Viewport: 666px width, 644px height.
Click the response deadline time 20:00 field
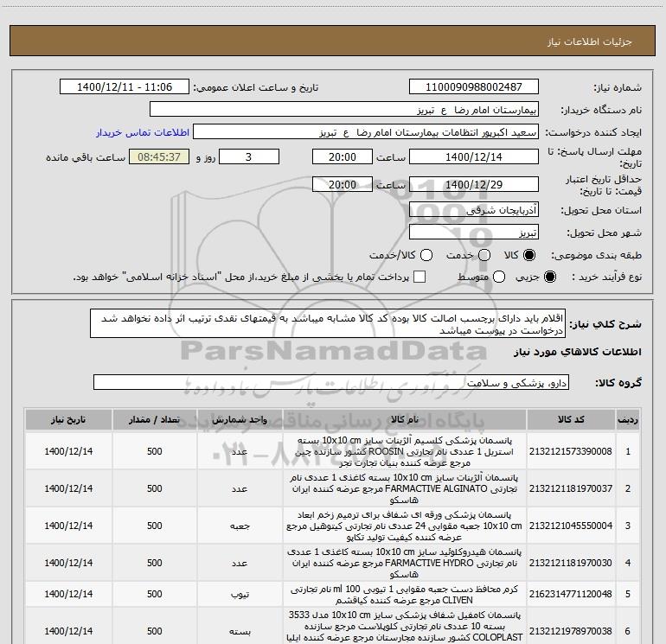pos(343,156)
